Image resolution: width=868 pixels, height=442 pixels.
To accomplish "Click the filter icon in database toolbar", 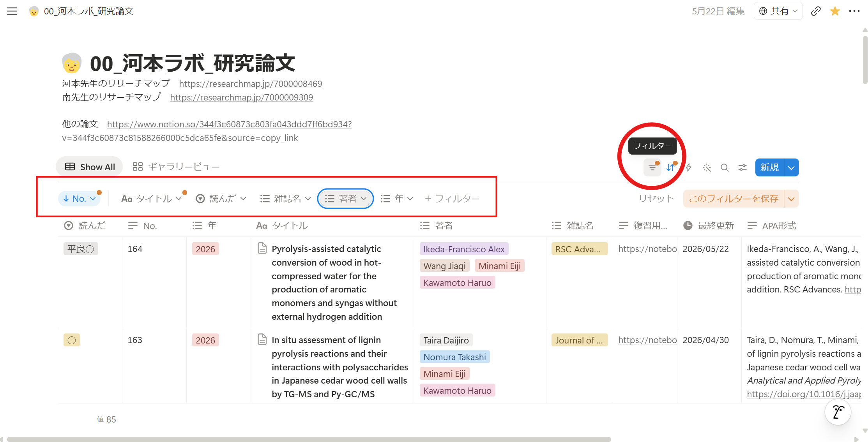I will [x=652, y=168].
